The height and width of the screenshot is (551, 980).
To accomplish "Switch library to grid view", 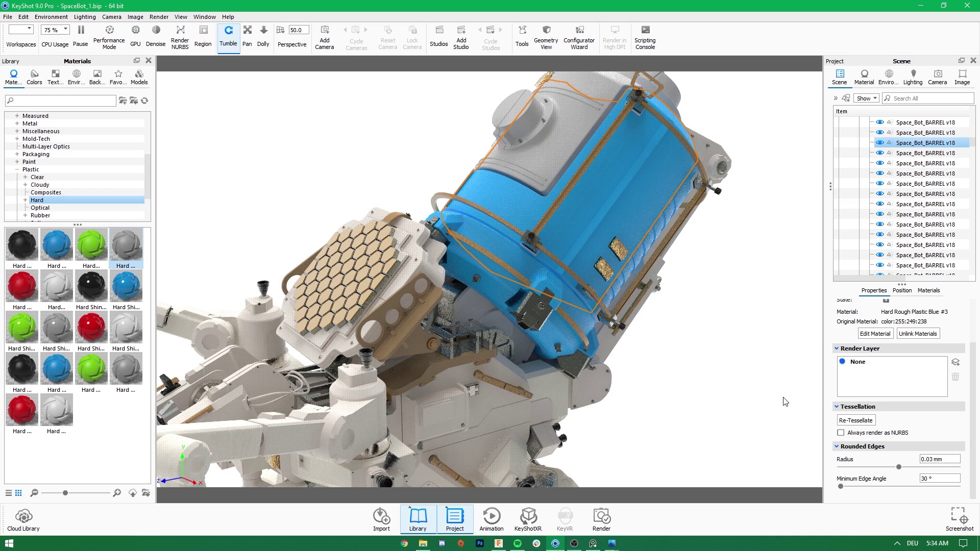I will [x=18, y=493].
